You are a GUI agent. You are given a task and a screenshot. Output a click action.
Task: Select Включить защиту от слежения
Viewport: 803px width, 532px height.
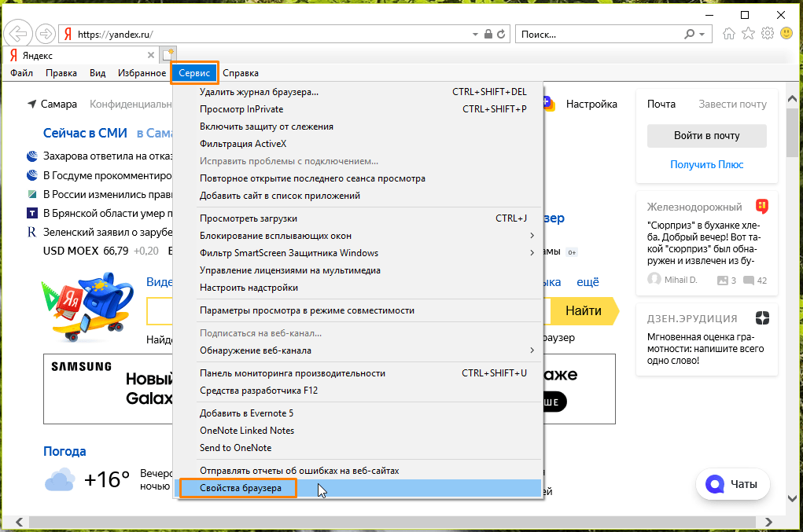coord(358,127)
